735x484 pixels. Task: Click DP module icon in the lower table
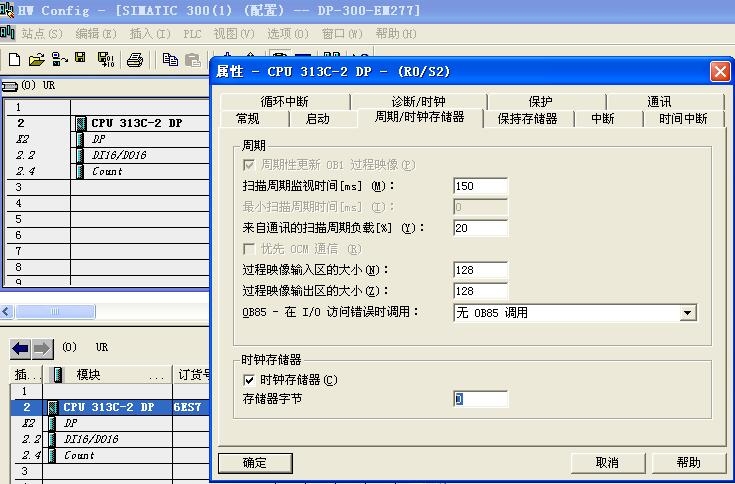pos(52,423)
